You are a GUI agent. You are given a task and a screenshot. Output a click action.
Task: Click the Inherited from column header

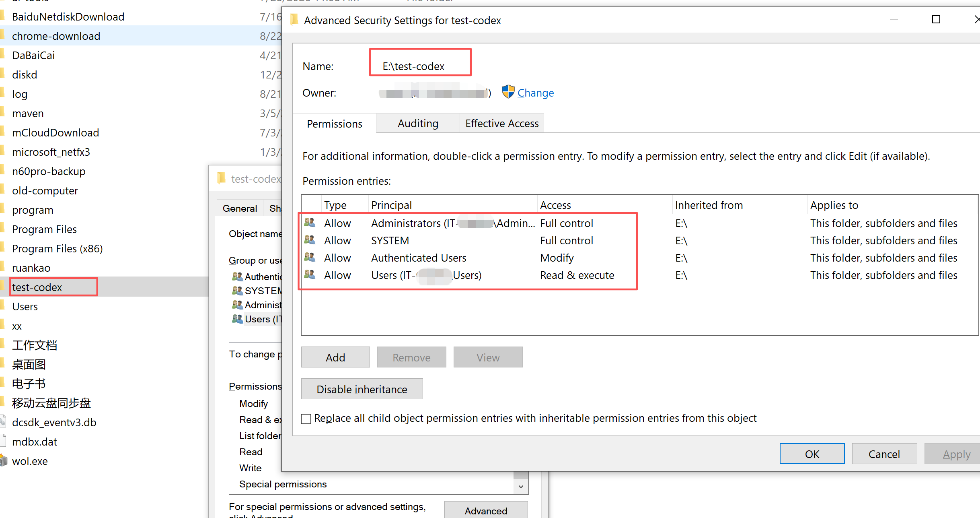point(740,205)
